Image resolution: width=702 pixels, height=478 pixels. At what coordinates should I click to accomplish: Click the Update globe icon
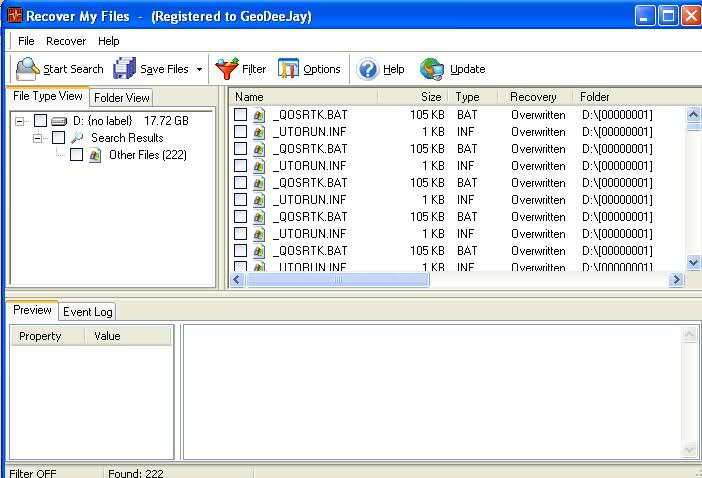click(432, 69)
